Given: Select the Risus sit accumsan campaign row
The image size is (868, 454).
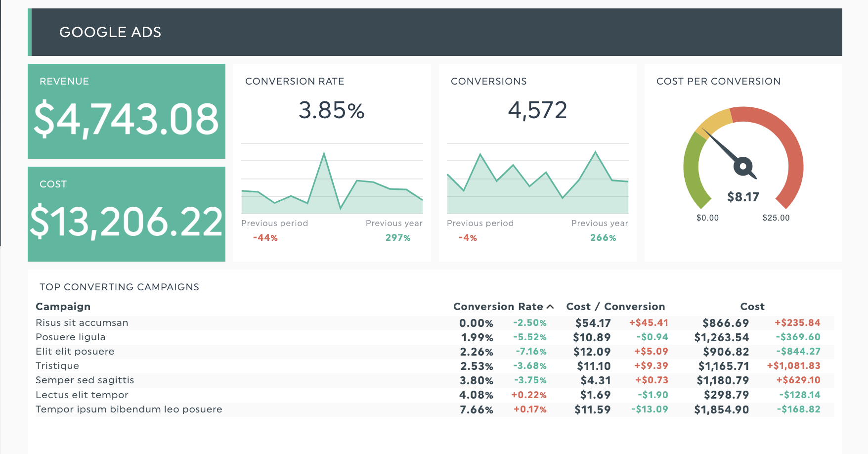Looking at the screenshot, I should 82,323.
